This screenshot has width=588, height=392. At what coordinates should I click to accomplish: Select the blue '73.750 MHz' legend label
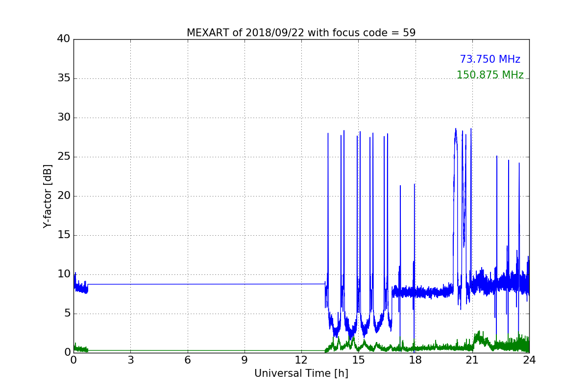pyautogui.click(x=490, y=59)
